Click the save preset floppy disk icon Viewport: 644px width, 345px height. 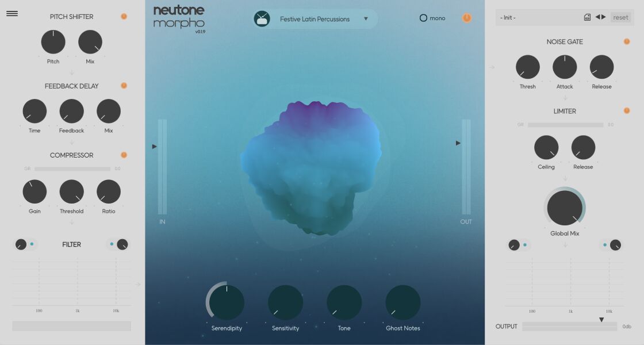click(x=587, y=17)
